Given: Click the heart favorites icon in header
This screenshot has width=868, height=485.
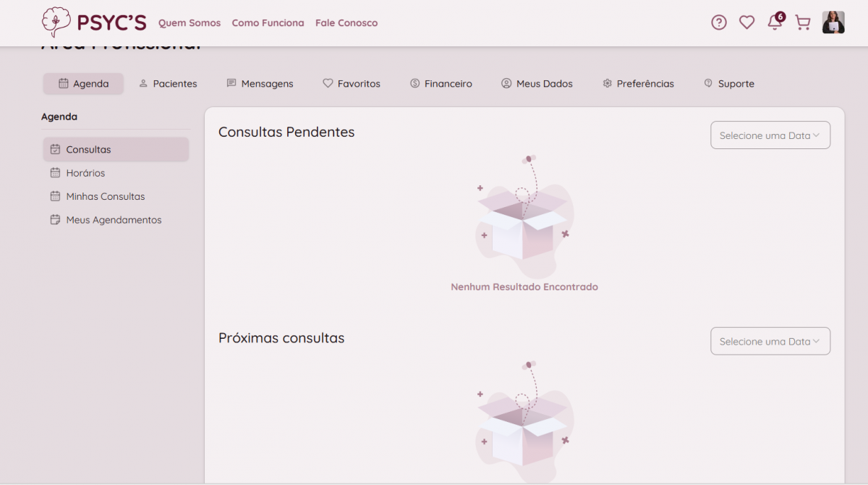Looking at the screenshot, I should click(746, 22).
